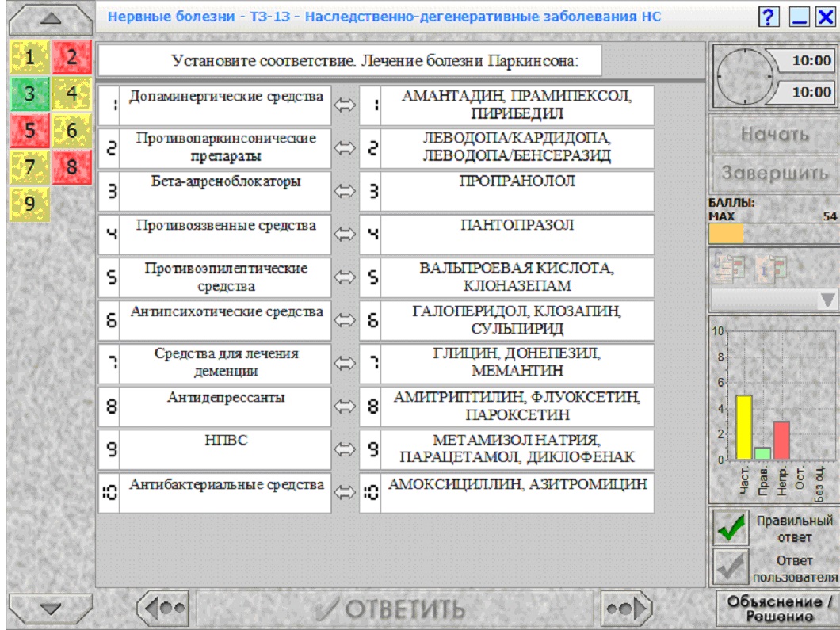Select Допаминергические средства left item

[x=215, y=105]
